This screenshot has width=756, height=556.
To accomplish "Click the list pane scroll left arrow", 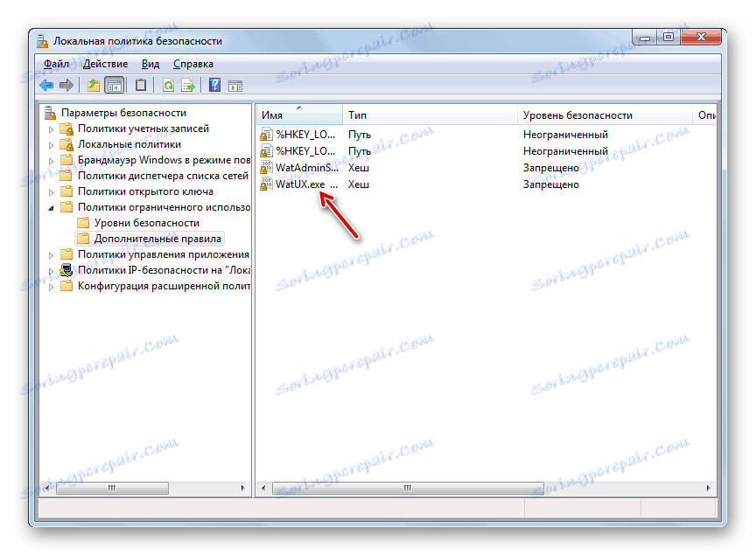I will pos(263,488).
